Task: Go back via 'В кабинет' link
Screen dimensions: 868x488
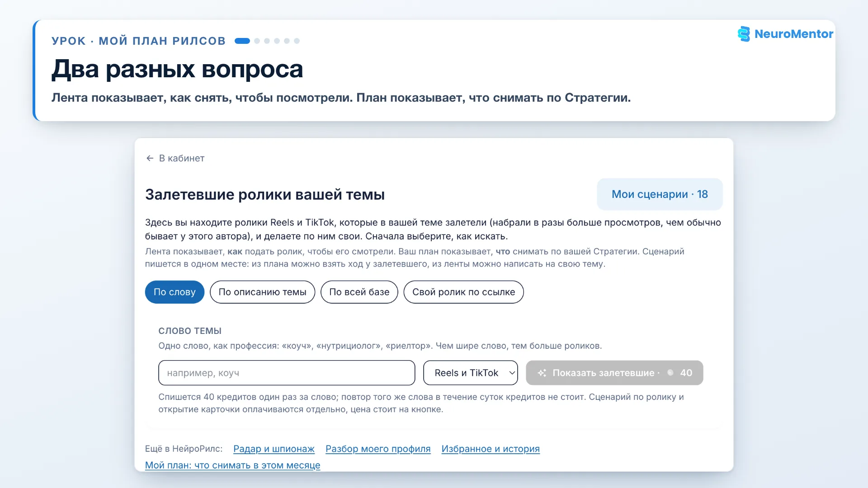Action: [175, 158]
